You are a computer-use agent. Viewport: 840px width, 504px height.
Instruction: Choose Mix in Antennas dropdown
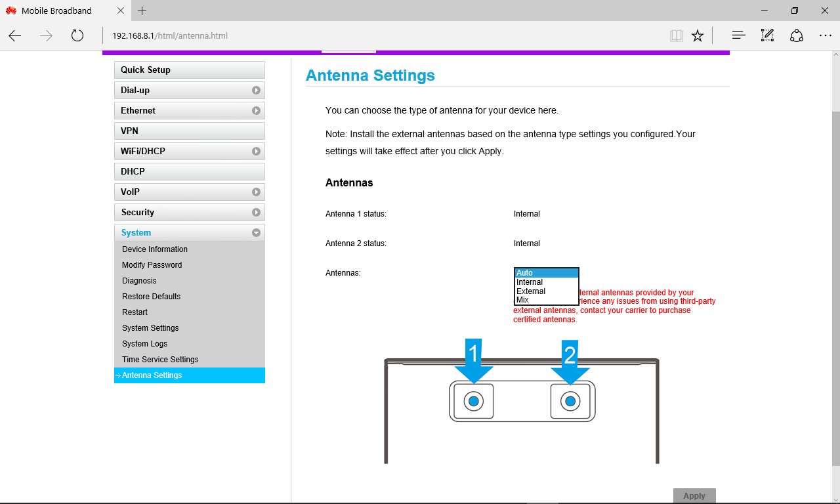point(547,300)
